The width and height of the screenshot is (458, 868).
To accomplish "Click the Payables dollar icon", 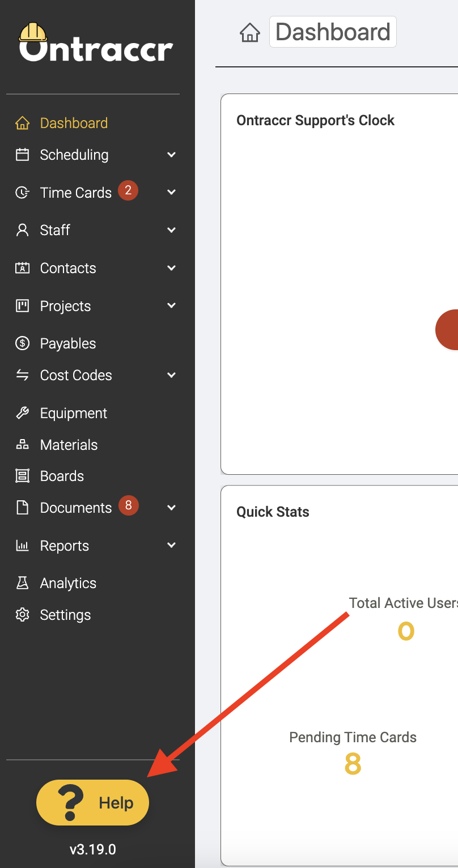I will 22,343.
